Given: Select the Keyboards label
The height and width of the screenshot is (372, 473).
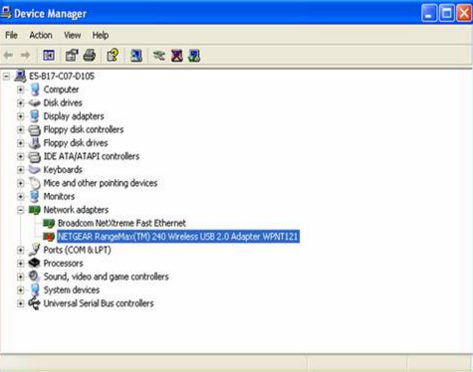Looking at the screenshot, I should (63, 169).
